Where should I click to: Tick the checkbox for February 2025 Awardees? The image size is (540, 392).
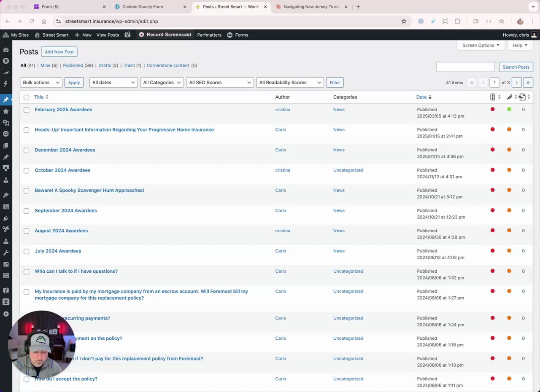(x=27, y=110)
